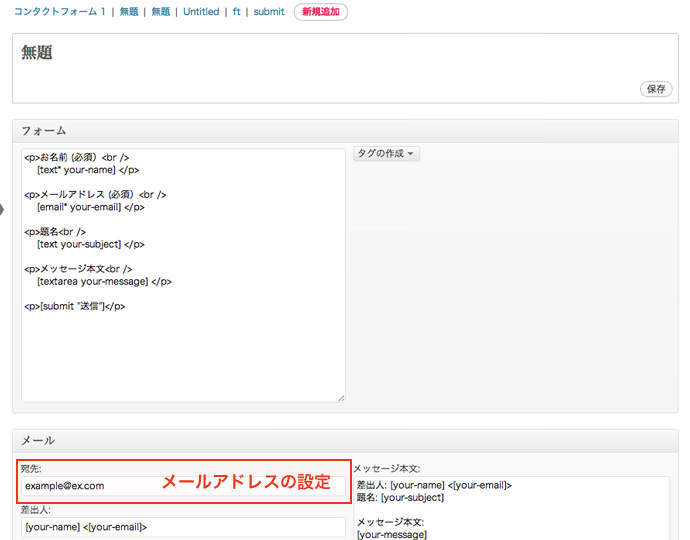Select the submit form link
690x540 pixels.
[269, 12]
